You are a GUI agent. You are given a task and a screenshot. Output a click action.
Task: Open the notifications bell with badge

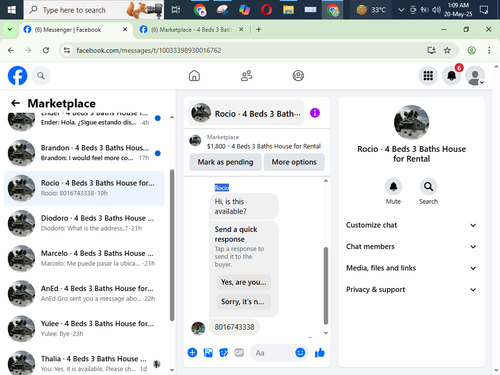pos(452,76)
